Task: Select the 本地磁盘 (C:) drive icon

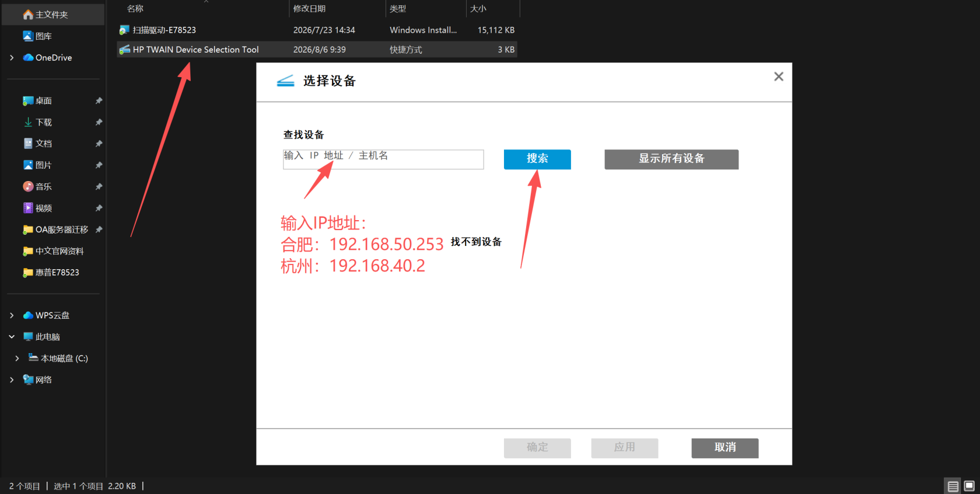Action: 33,358
